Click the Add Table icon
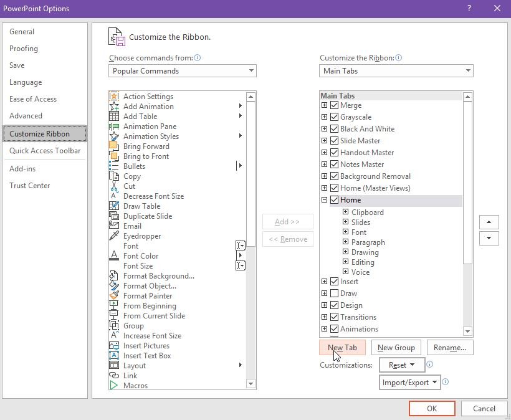511x420 pixels. (x=114, y=117)
